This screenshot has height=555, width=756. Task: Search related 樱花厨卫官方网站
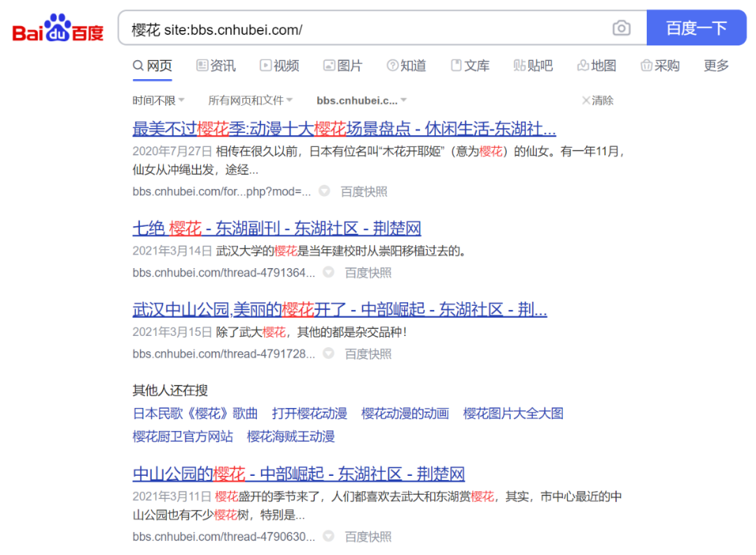(x=183, y=437)
